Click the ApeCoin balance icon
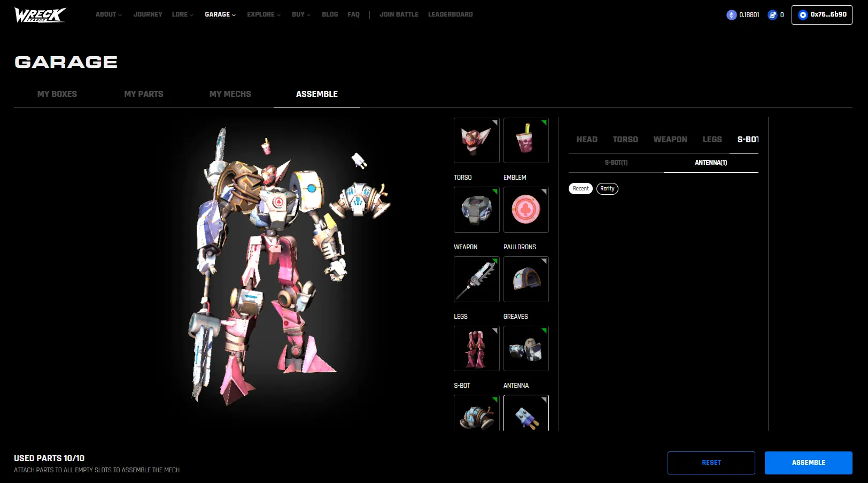 (773, 15)
